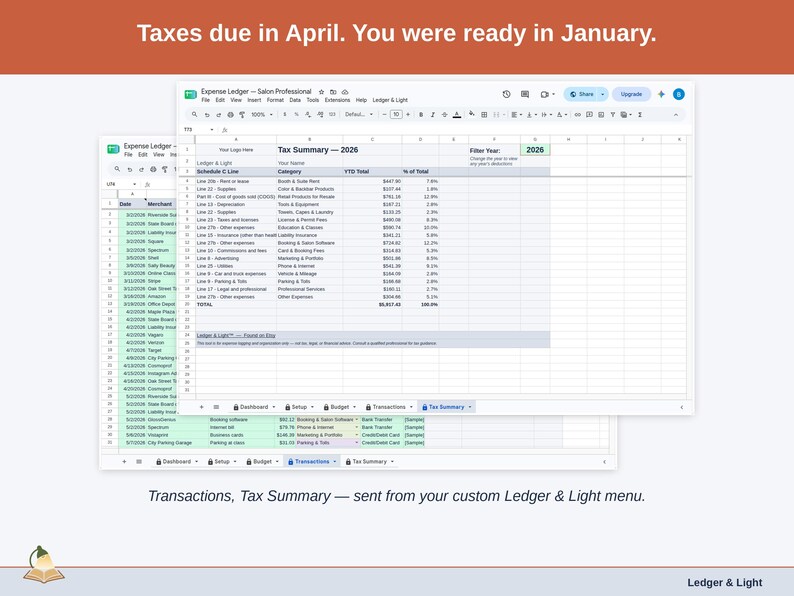
Task: Create a filter funnel icon
Action: pyautogui.click(x=613, y=114)
